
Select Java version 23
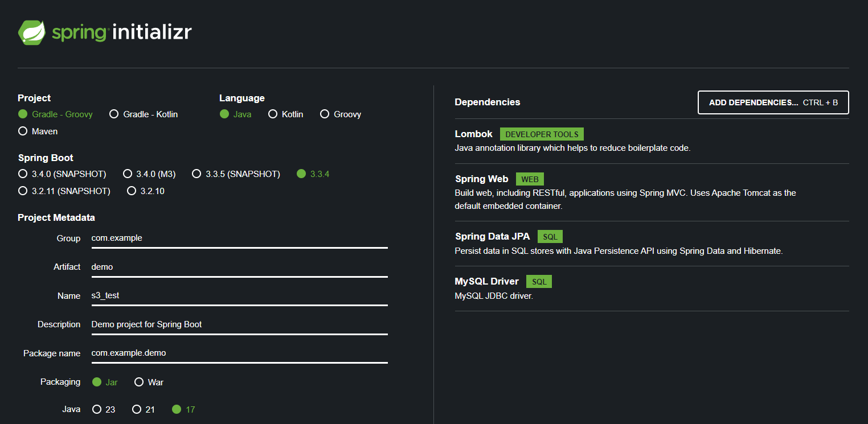point(104,410)
